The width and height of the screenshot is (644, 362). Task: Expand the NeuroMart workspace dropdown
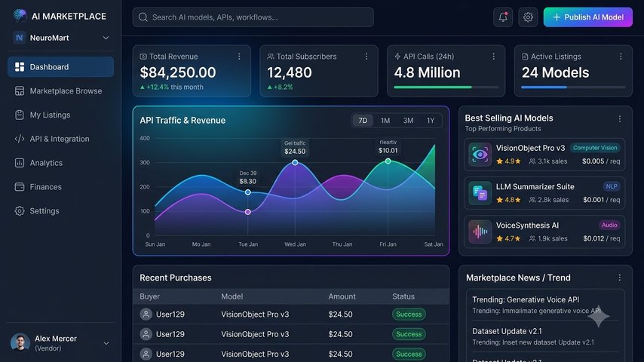point(106,38)
